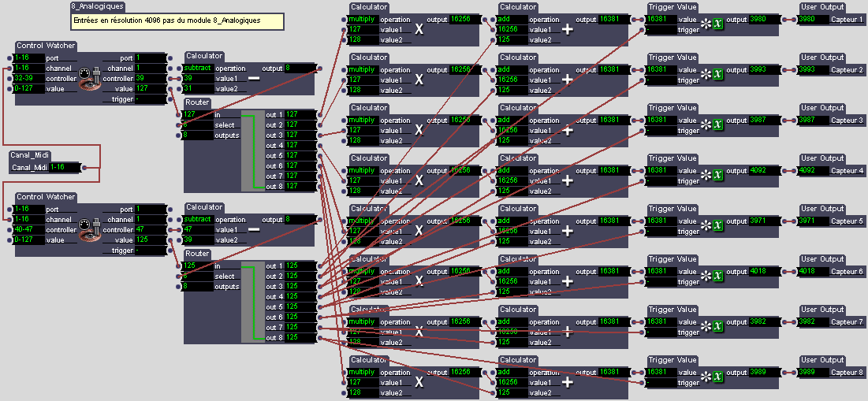
Task: Click the plus icon in topmost add Calculator
Action: point(568,29)
